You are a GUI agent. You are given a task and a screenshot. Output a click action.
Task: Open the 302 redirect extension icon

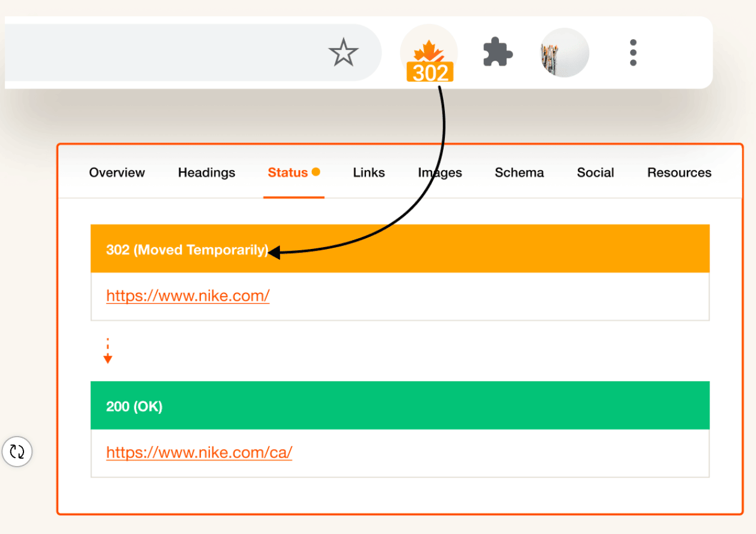point(429,54)
